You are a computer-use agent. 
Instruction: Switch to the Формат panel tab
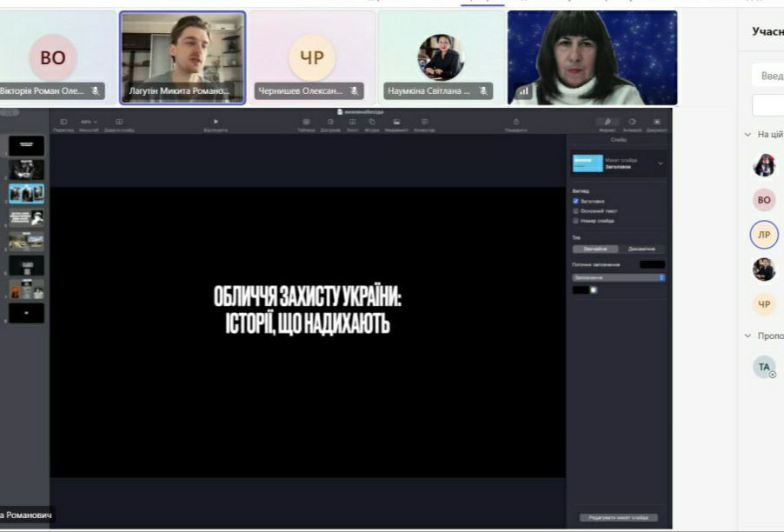(608, 122)
